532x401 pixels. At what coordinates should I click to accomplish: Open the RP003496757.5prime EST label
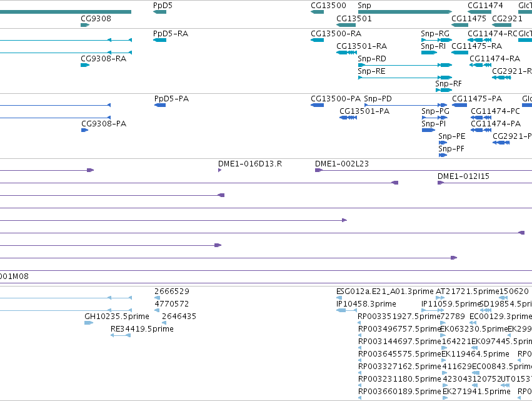(399, 329)
